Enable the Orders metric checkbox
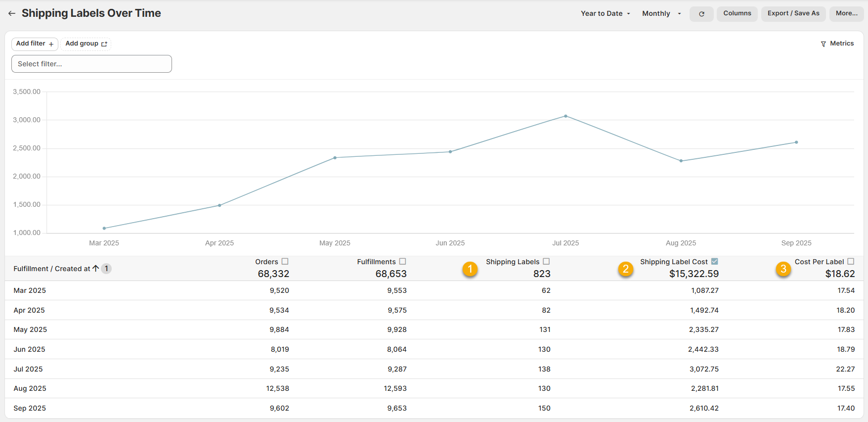 pyautogui.click(x=285, y=261)
